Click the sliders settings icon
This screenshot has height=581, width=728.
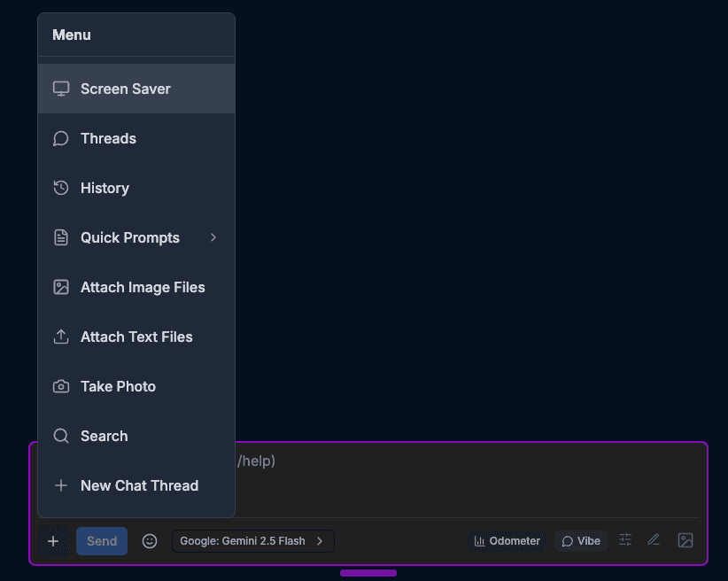625,540
